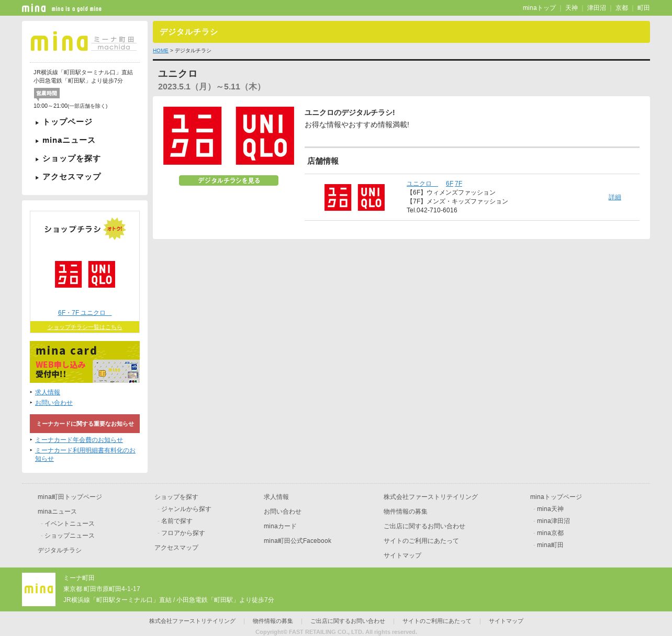Click 株式会社ファーストリテイリング in footer sitemap column

(431, 497)
